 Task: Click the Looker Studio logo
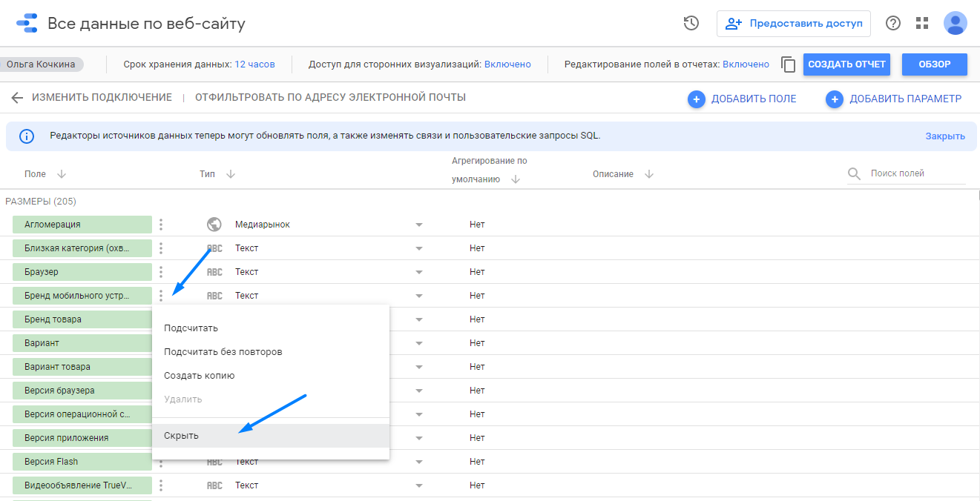pos(27,23)
